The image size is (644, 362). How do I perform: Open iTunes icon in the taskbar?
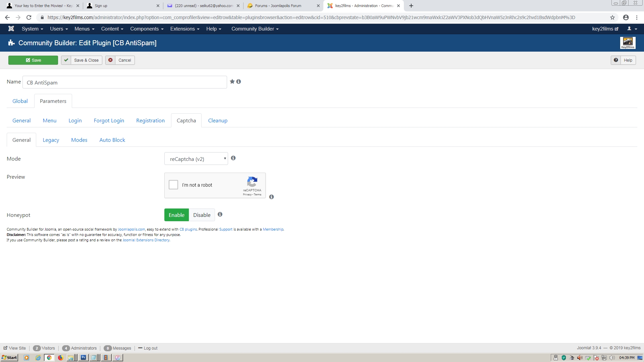(118, 358)
